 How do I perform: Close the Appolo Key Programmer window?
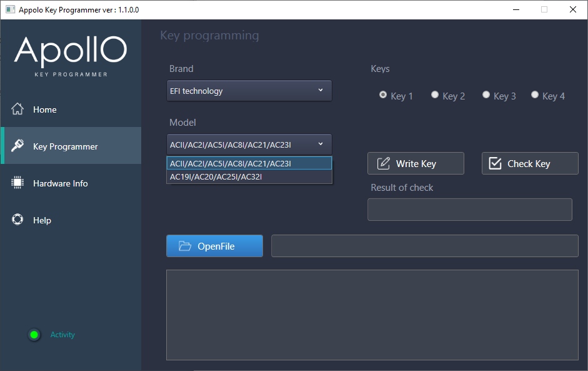(x=572, y=9)
